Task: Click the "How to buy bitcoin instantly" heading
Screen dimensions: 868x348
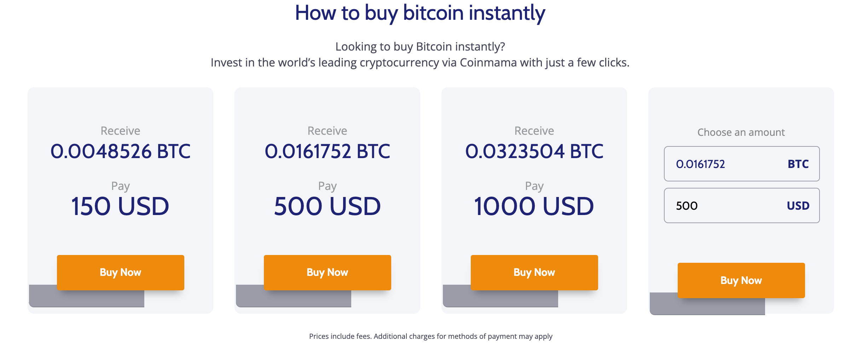Action: [x=420, y=13]
